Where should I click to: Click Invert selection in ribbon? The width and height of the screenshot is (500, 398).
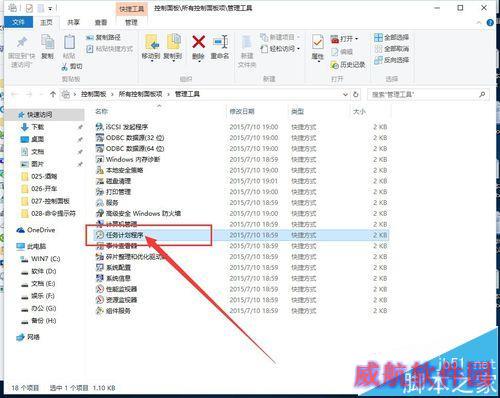pos(392,60)
